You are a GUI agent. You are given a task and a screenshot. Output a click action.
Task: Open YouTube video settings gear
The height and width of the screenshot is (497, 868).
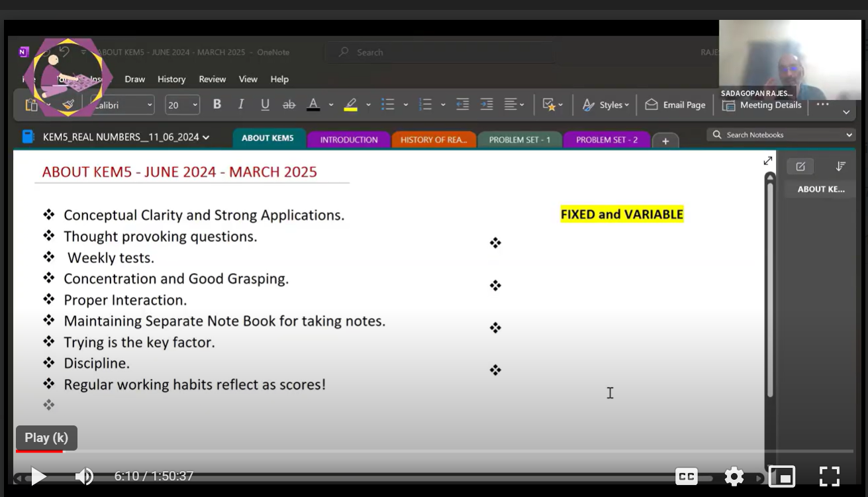[734, 476]
